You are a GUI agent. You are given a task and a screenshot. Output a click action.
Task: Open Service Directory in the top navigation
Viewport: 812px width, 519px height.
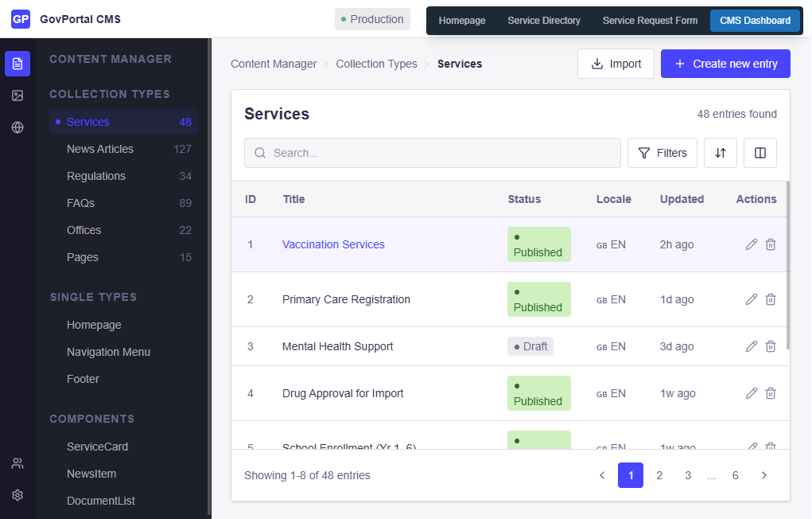(x=544, y=21)
